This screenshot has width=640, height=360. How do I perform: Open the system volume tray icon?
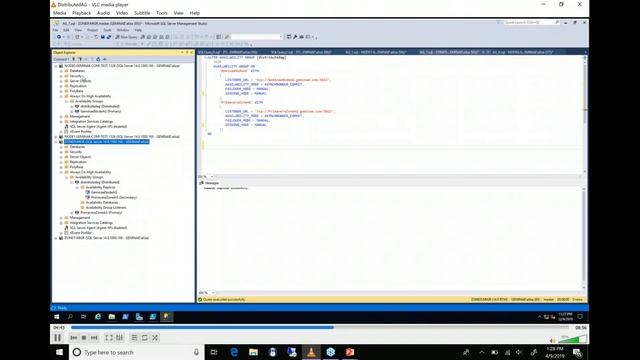pos(520,352)
